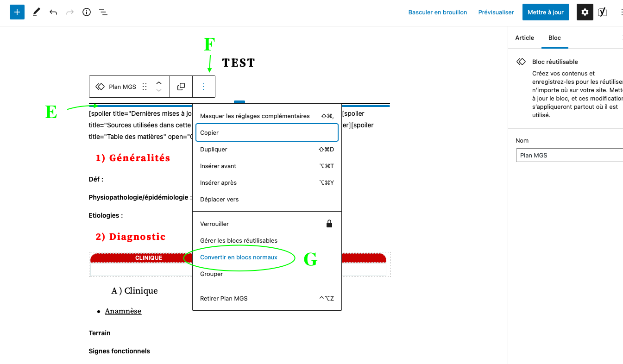Viewport: 623px width, 364px height.
Task: Undo the last change
Action: [53, 12]
